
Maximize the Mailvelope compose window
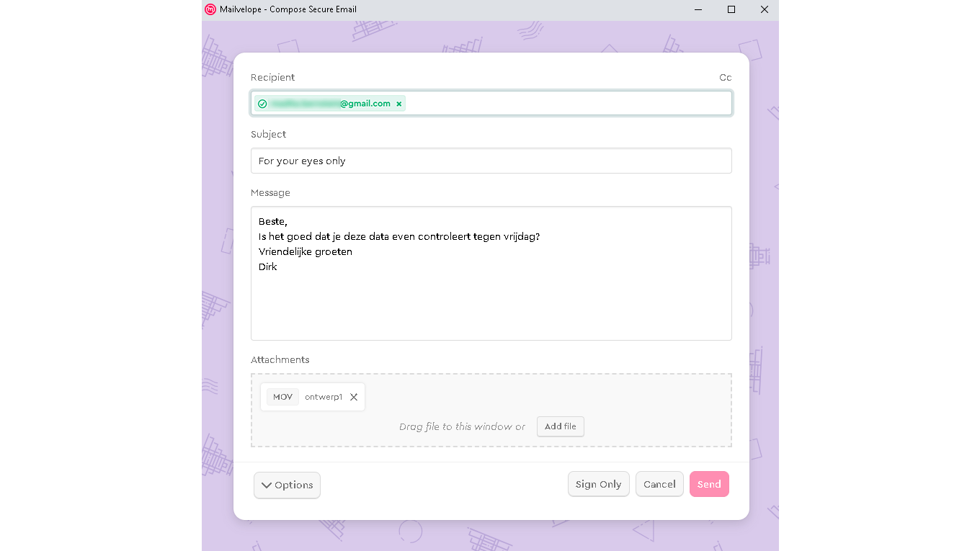pyautogui.click(x=731, y=9)
